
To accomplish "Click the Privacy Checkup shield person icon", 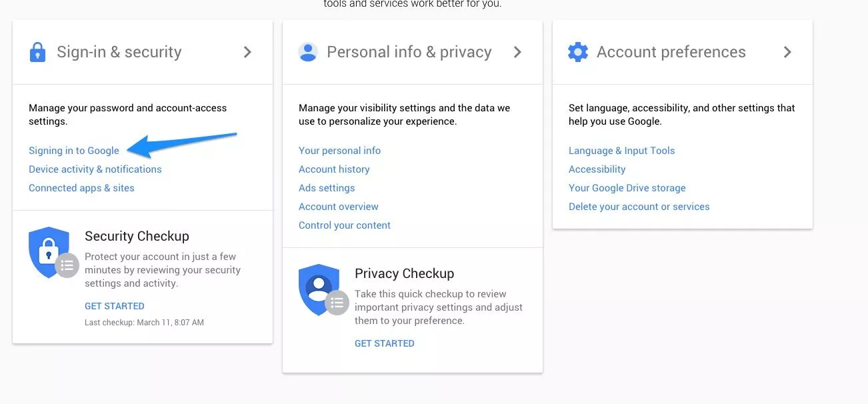I will click(323, 289).
